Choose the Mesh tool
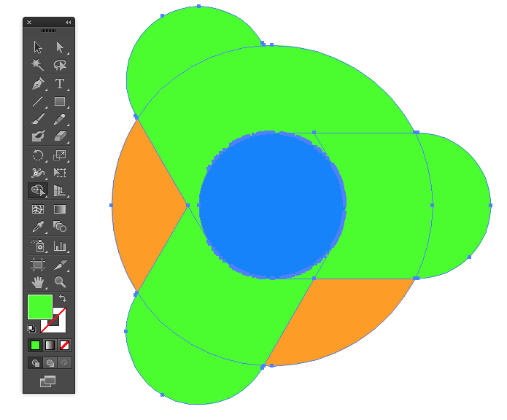The height and width of the screenshot is (420, 507). pyautogui.click(x=38, y=209)
